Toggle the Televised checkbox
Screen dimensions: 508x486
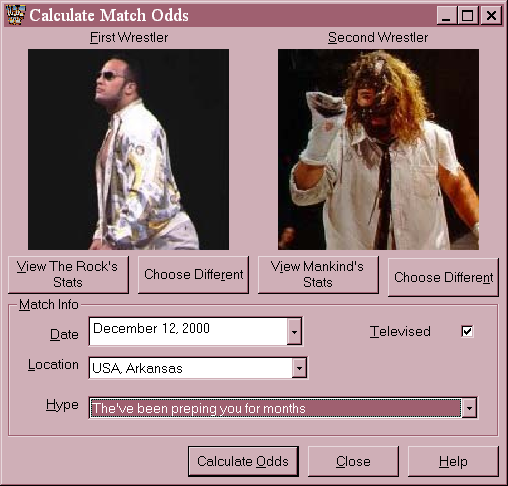tap(467, 331)
